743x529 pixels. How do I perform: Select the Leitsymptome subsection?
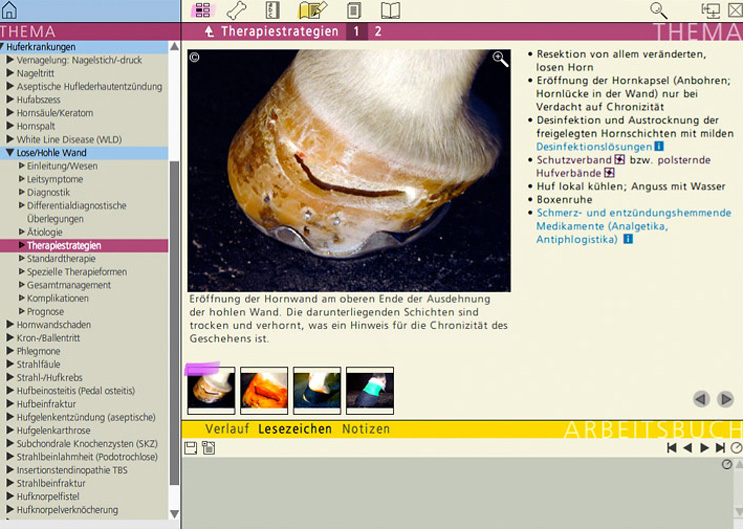click(x=55, y=179)
